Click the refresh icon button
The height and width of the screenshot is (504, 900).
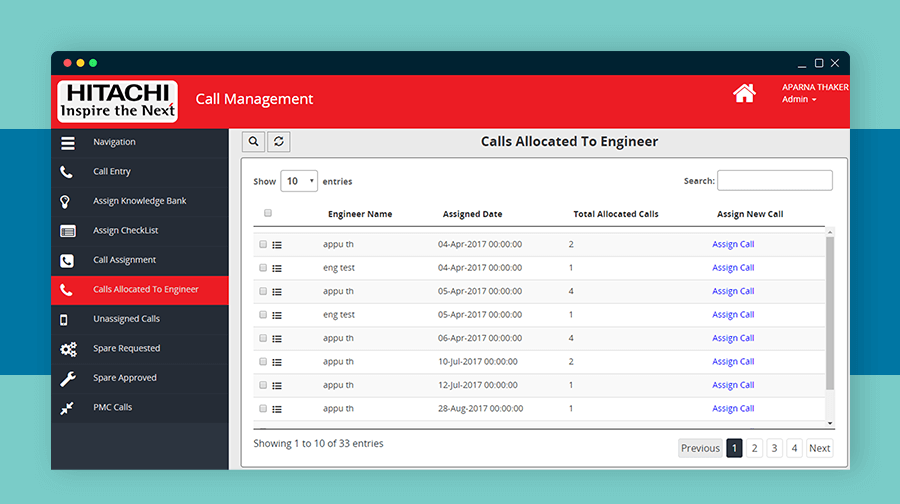(x=278, y=141)
